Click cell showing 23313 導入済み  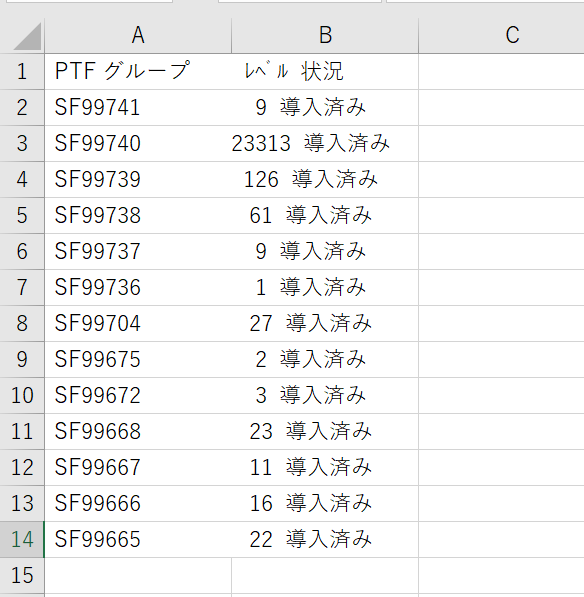click(x=325, y=144)
